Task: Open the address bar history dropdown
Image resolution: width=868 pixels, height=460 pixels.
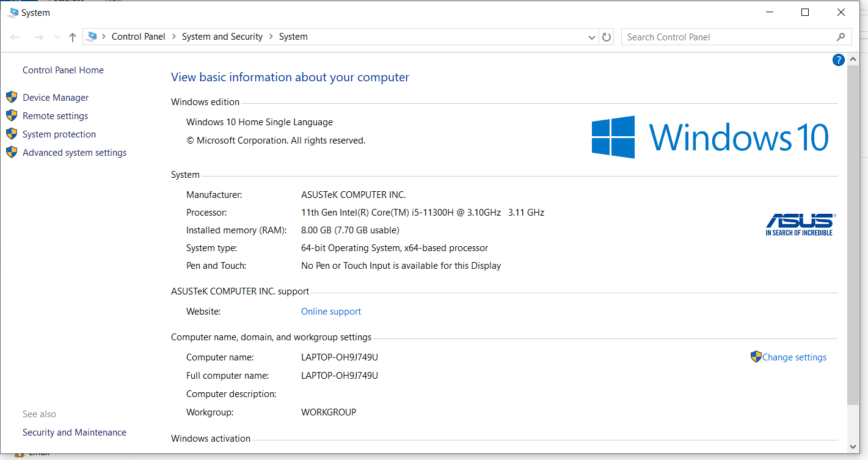Action: coord(591,37)
